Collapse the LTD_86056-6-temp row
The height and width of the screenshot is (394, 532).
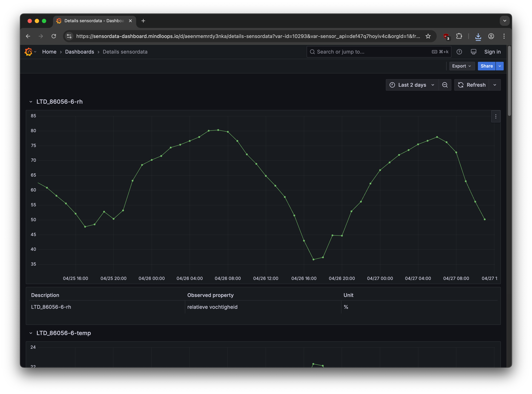31,333
